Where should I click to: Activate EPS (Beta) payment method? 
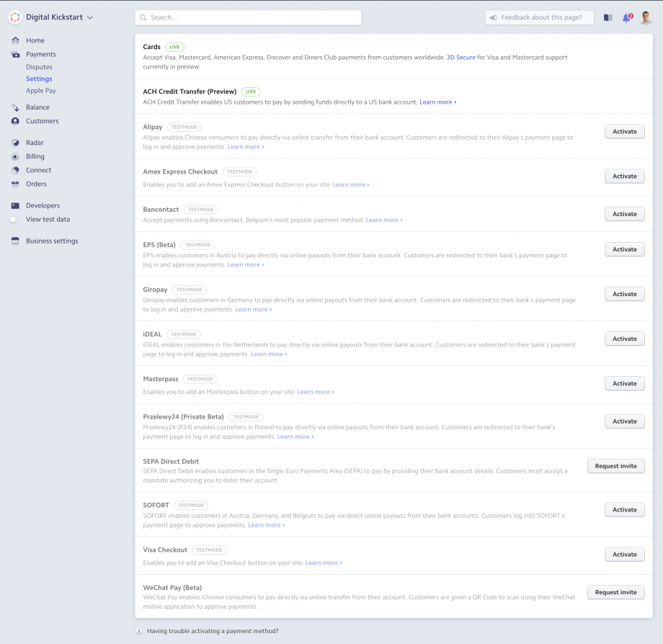click(x=625, y=249)
